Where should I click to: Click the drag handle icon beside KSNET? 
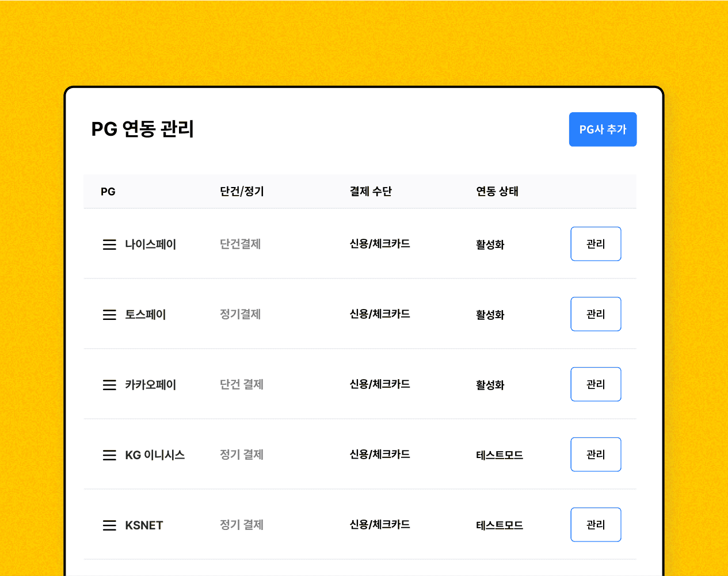pos(109,525)
